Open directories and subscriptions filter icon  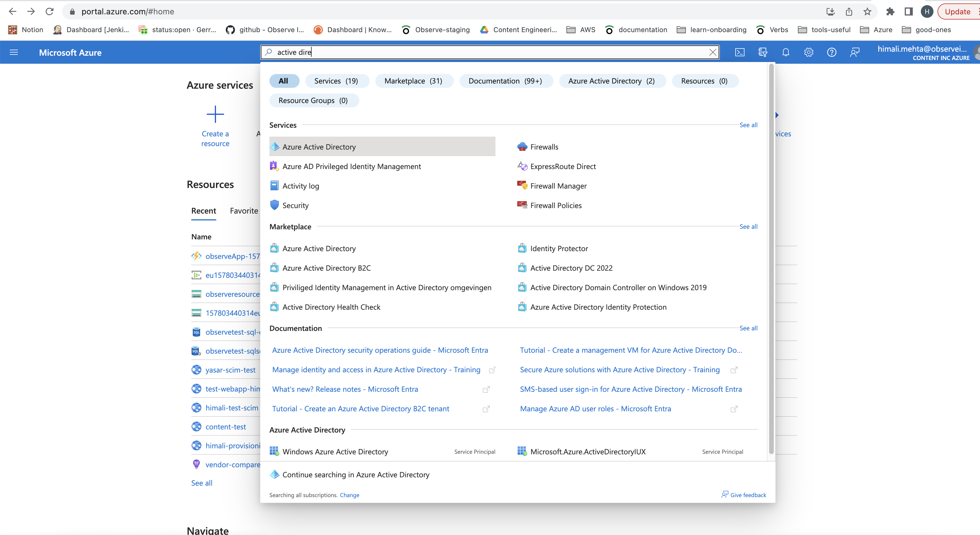coord(762,53)
